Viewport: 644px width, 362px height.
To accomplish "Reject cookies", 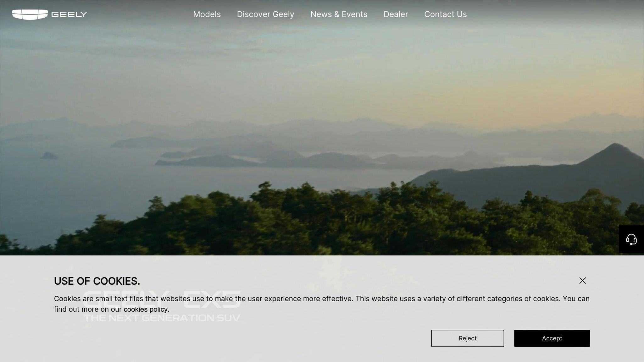I will point(467,338).
